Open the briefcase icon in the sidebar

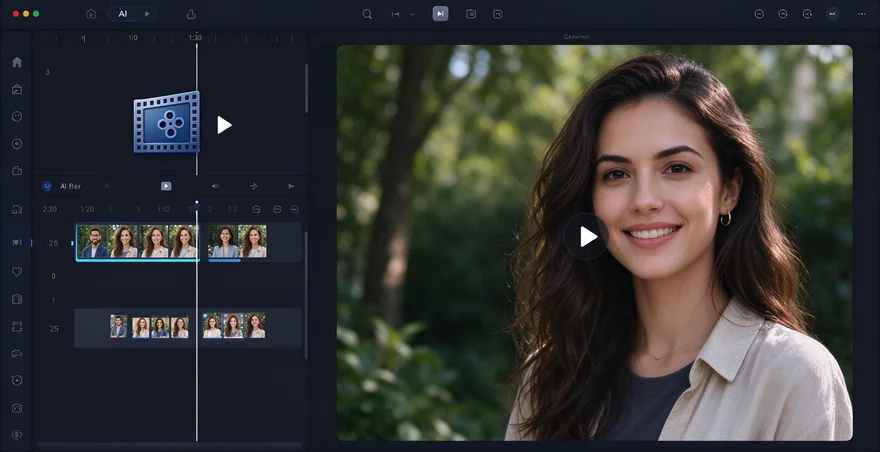(17, 171)
